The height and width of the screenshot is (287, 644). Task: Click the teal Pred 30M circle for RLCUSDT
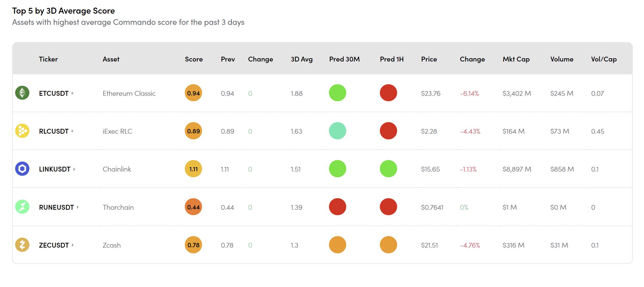[x=337, y=131]
